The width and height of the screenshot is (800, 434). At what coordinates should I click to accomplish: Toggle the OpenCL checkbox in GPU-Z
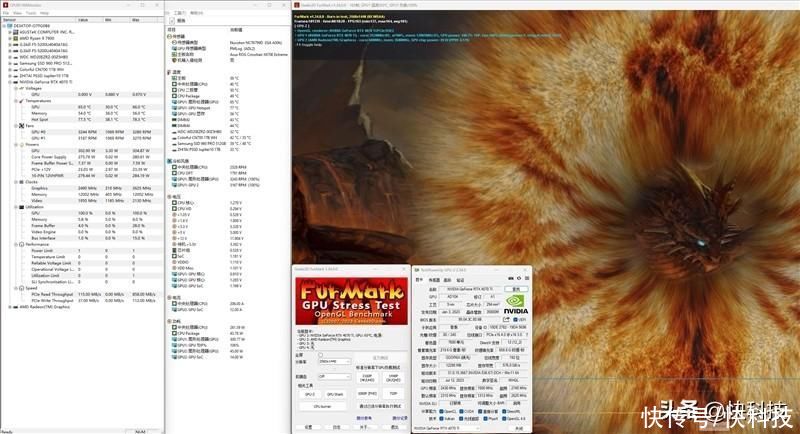pyautogui.click(x=441, y=412)
